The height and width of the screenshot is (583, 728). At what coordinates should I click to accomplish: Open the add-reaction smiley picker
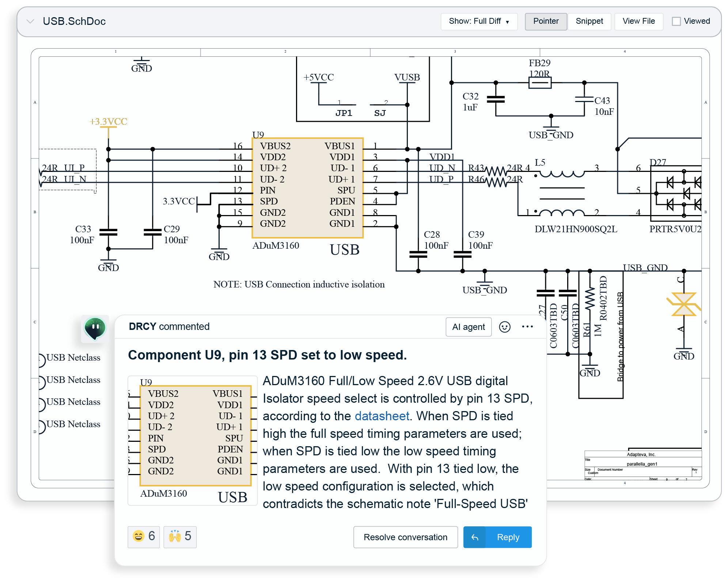tap(505, 327)
